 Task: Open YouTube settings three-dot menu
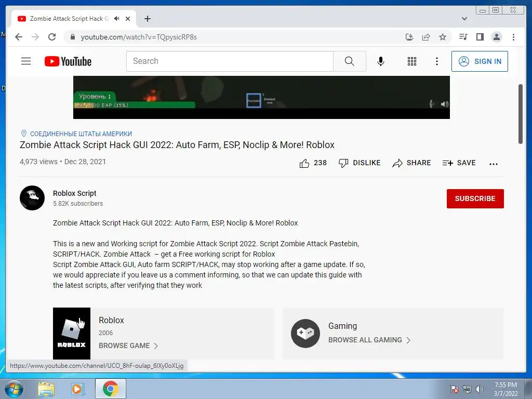436,61
